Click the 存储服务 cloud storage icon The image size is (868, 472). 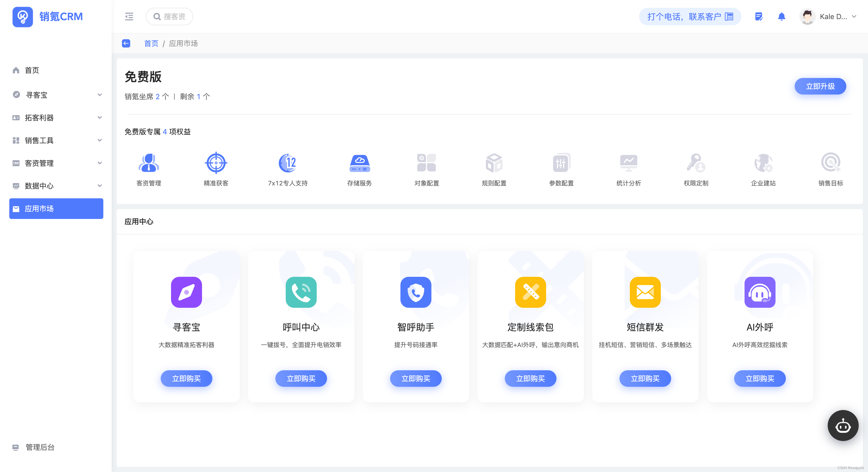pyautogui.click(x=360, y=163)
